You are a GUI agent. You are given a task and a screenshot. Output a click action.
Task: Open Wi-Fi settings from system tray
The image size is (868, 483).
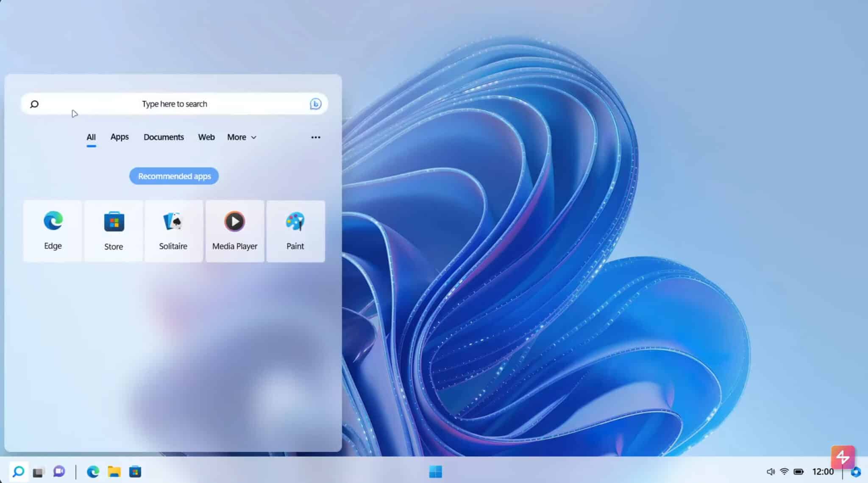(x=785, y=471)
